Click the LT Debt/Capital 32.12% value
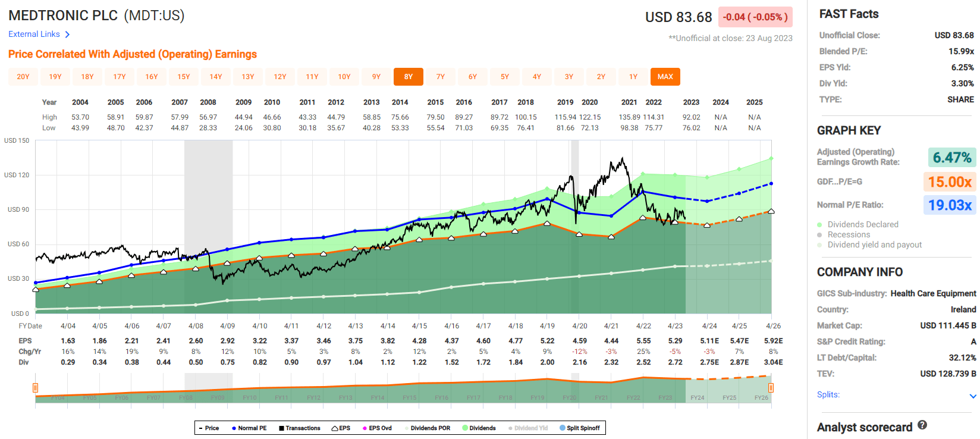 [x=962, y=358]
